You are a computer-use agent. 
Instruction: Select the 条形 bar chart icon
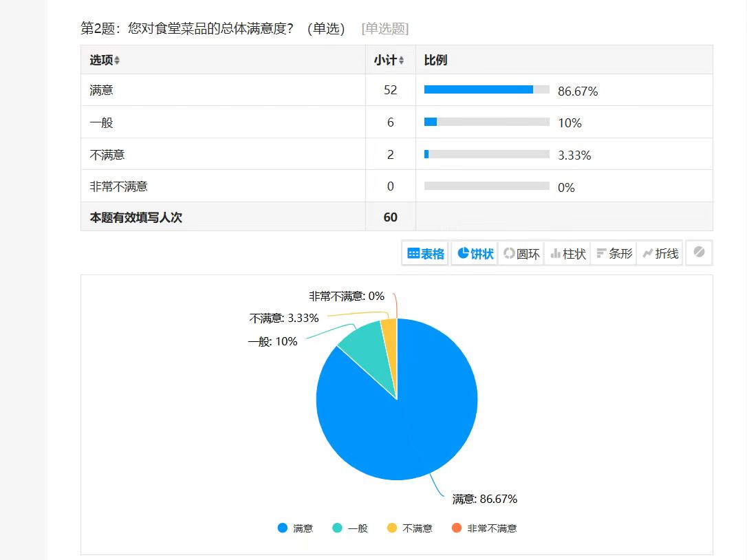(613, 253)
